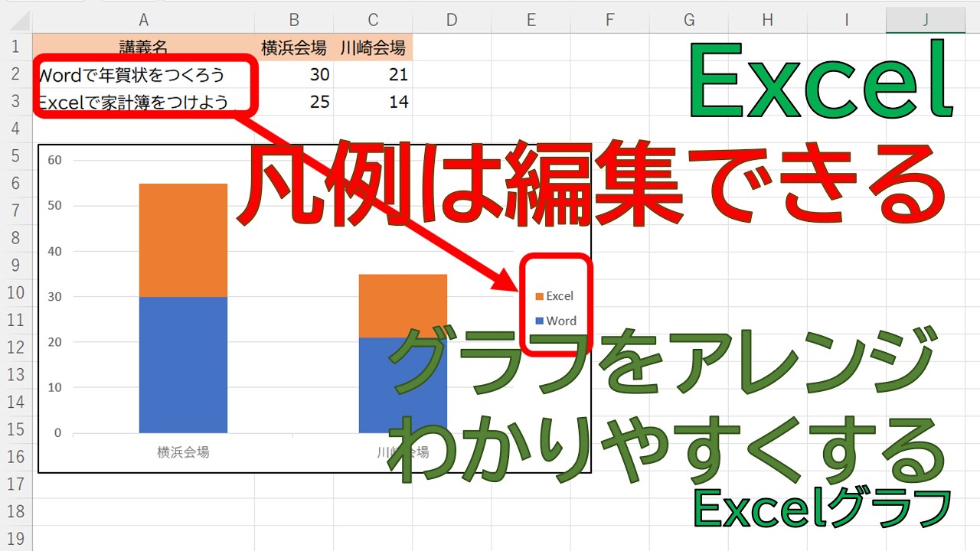The width and height of the screenshot is (980, 551).
Task: Click the 横浜会場 category label on chart axis
Action: click(x=183, y=452)
